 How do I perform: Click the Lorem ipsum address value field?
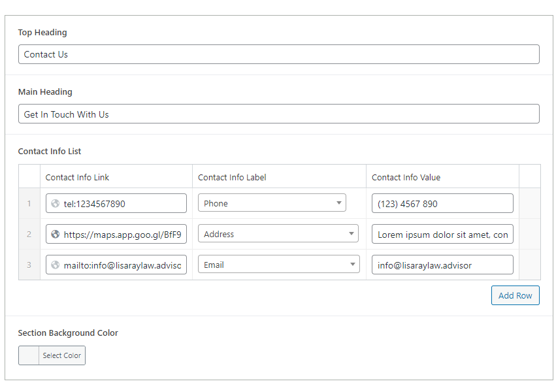pyautogui.click(x=442, y=234)
